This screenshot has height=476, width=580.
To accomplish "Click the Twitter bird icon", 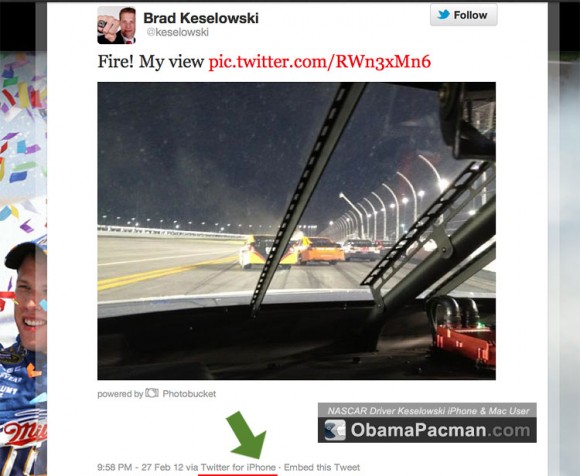I will click(444, 15).
